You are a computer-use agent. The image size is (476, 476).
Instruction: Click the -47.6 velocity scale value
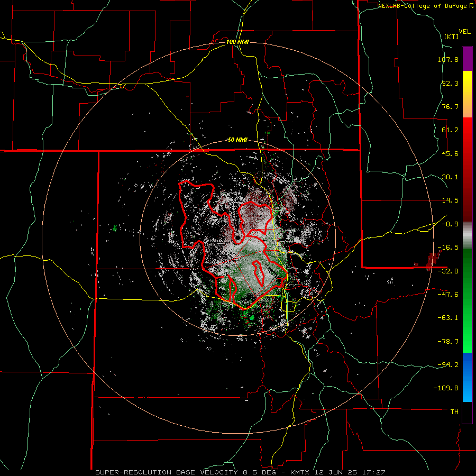[448, 295]
